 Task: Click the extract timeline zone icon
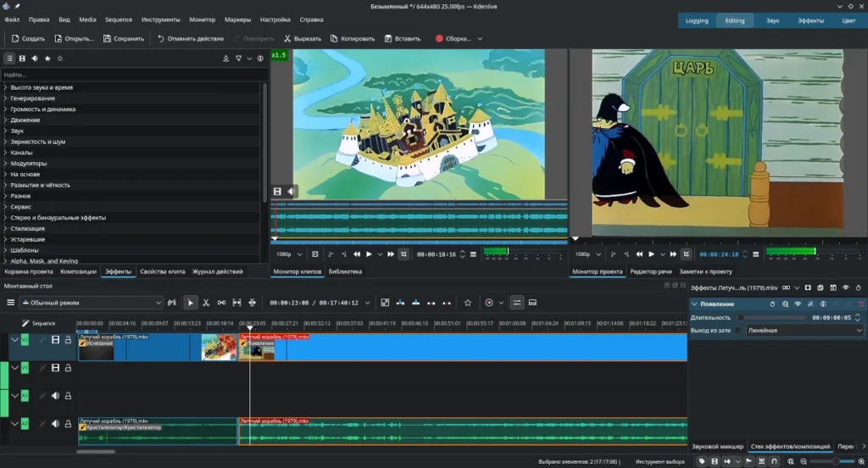431,303
